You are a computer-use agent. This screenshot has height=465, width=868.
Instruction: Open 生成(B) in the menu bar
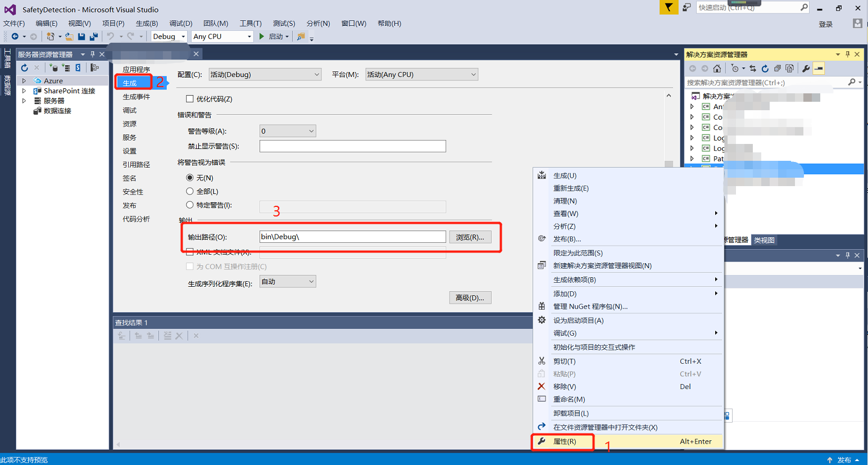pyautogui.click(x=147, y=23)
